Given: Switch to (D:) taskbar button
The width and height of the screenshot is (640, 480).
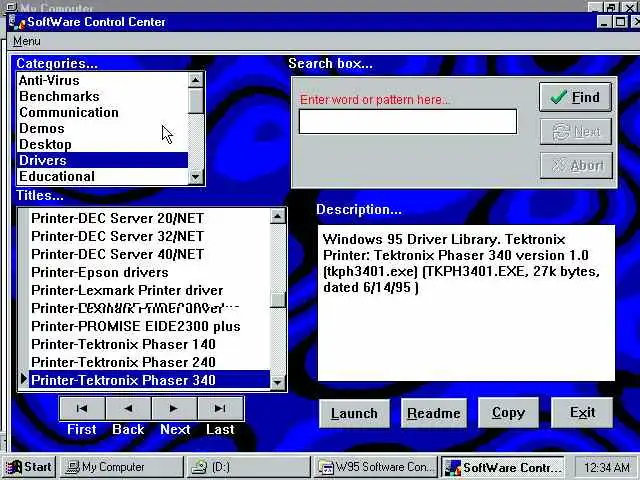Looking at the screenshot, I should [x=249, y=467].
